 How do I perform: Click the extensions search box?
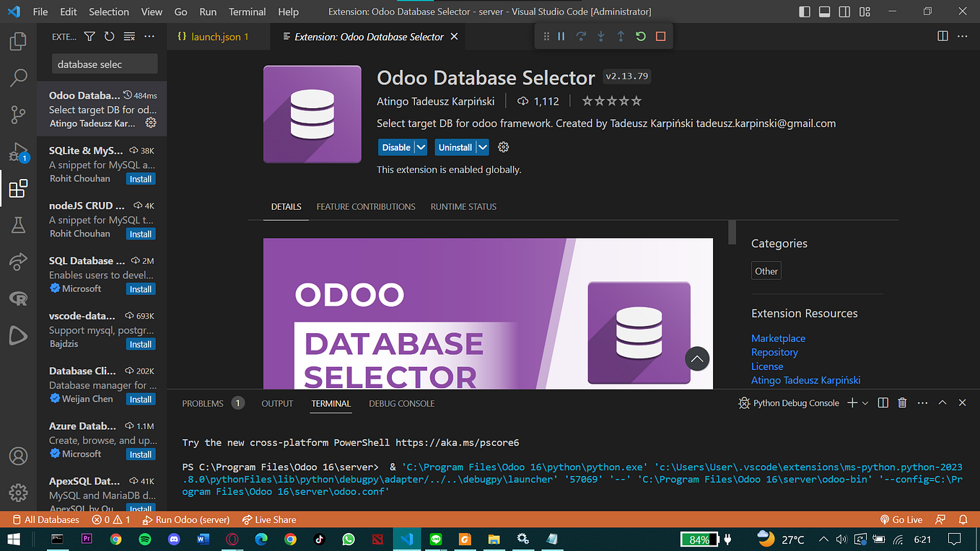104,63
